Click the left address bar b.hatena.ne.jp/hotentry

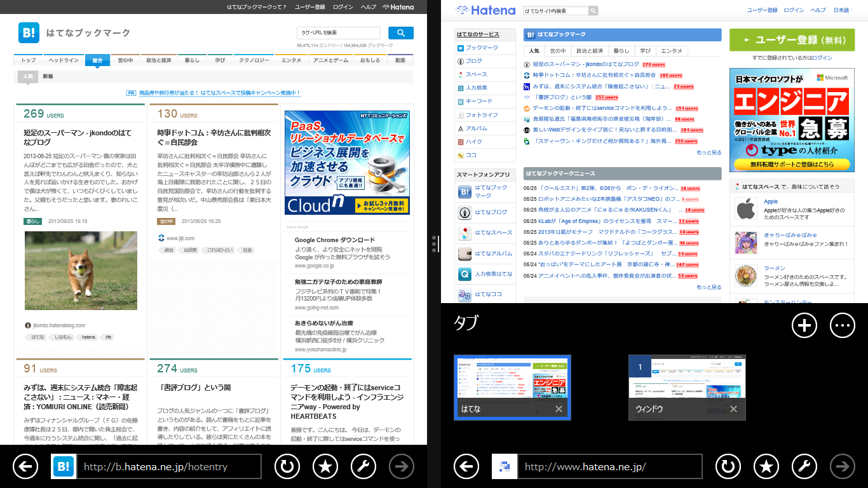pos(169,467)
